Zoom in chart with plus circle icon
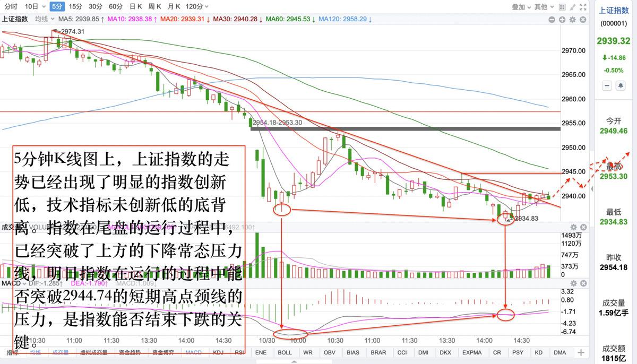This screenshot has width=637, height=364. [x=562, y=19]
